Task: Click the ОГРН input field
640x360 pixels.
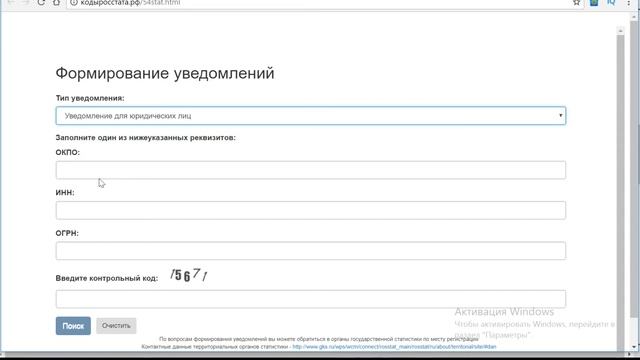Action: coord(311,251)
